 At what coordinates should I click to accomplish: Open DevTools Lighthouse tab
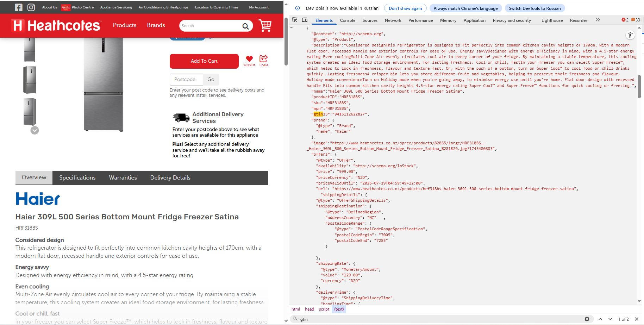point(552,20)
